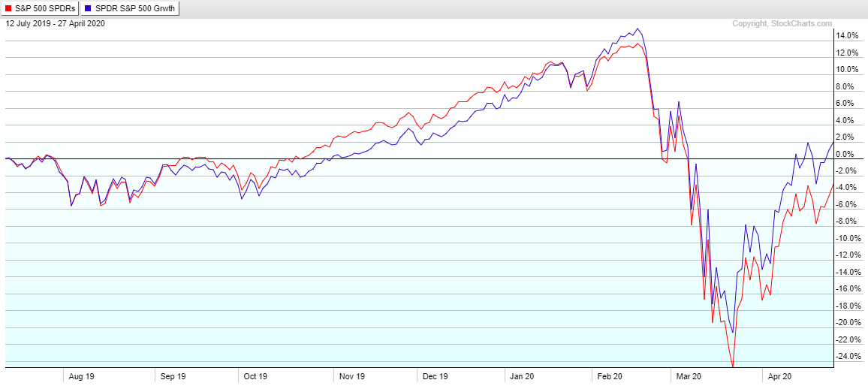
Task: Click the S&P 500 SPDRs legend button
Action: [x=41, y=10]
